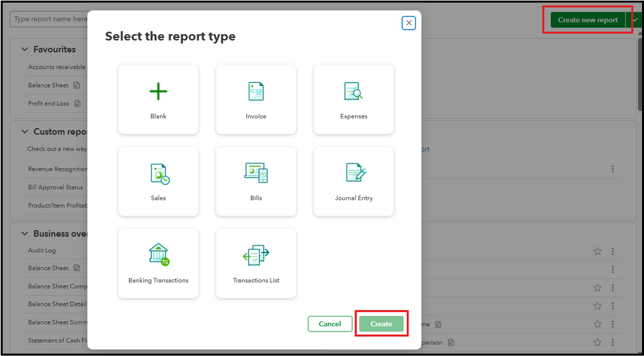Click the Cancel button in dialog
Image resolution: width=644 pixels, height=356 pixels.
tap(330, 324)
